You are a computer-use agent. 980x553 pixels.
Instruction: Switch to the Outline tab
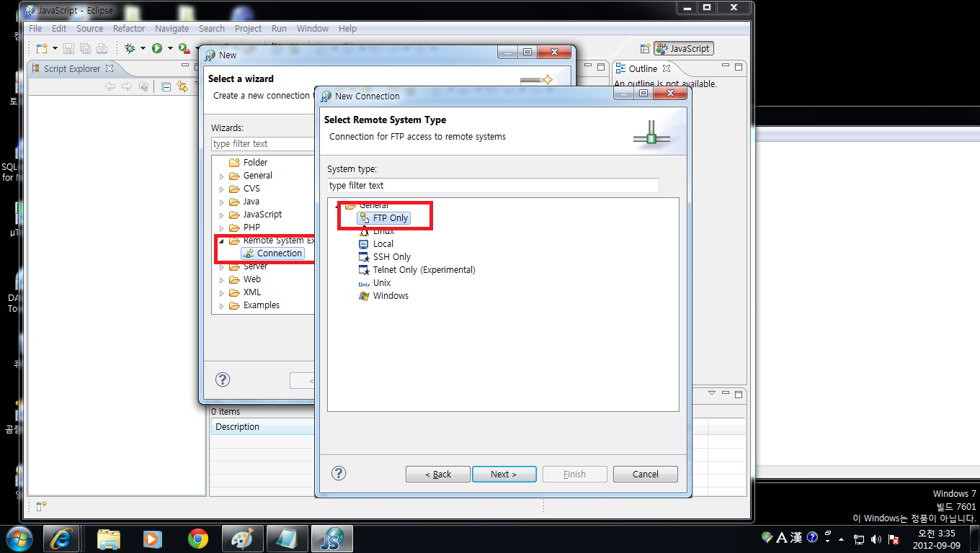642,68
